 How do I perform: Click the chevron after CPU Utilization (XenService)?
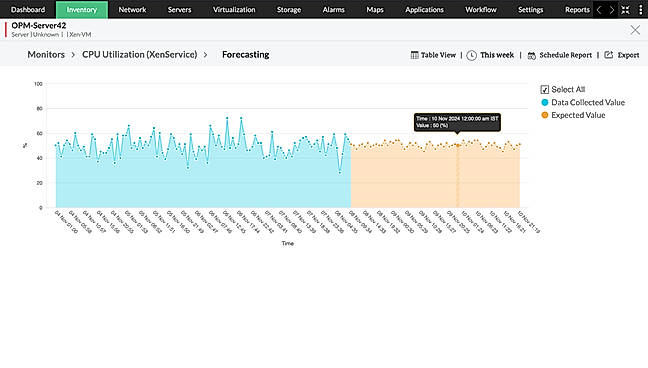pos(205,55)
